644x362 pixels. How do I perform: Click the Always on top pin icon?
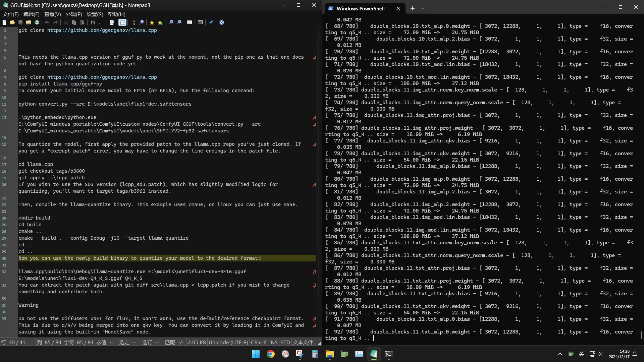pyautogui.click(x=211, y=22)
